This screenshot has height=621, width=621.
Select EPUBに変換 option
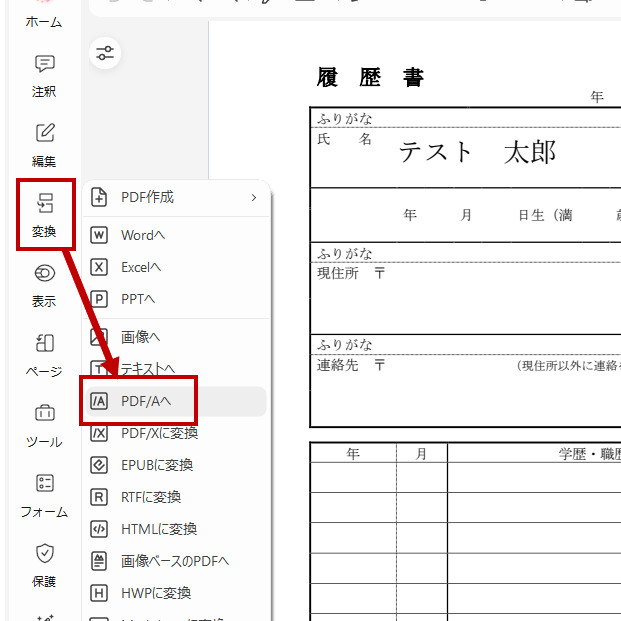pos(176,465)
